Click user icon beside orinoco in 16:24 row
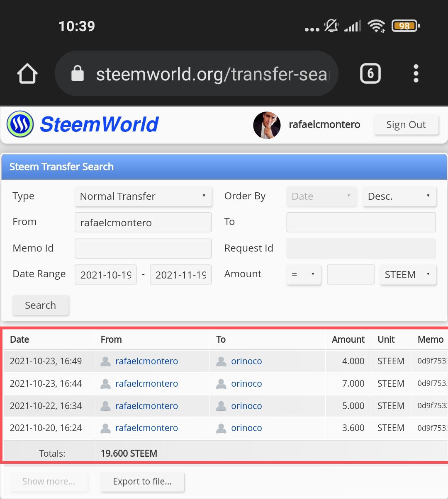The height and width of the screenshot is (499, 448). pos(222,428)
